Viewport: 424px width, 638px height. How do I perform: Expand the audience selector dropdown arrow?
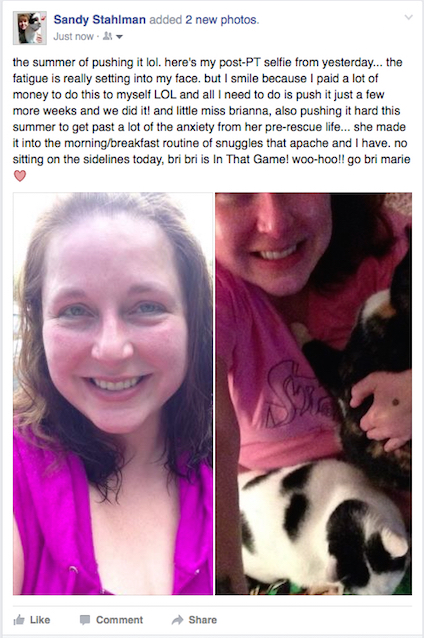pos(119,37)
